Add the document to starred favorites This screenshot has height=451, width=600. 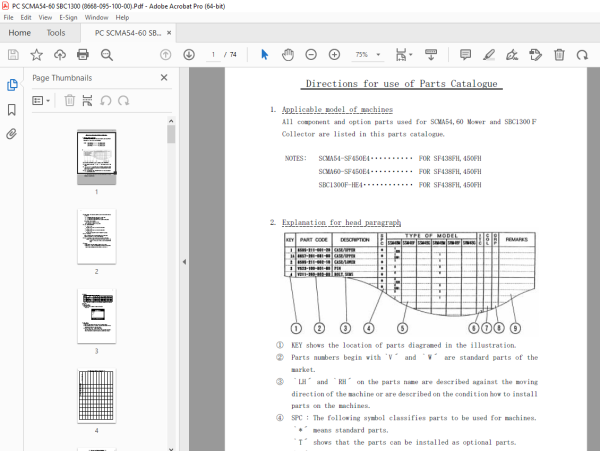(36, 55)
